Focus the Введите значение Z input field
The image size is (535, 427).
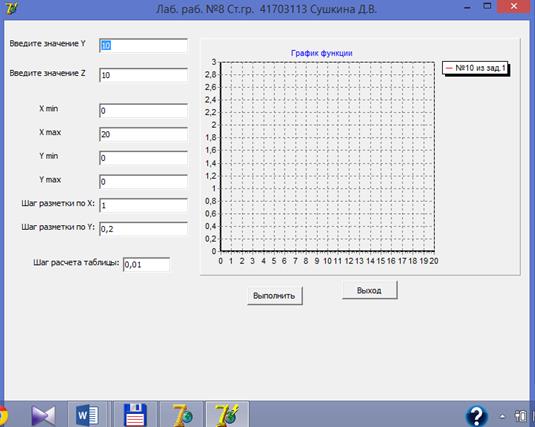143,75
